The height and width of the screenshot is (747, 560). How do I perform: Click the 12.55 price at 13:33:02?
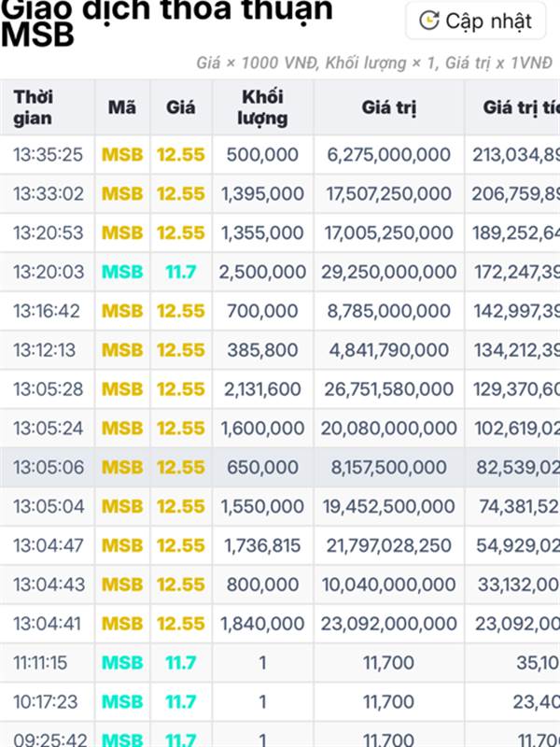coord(180,194)
